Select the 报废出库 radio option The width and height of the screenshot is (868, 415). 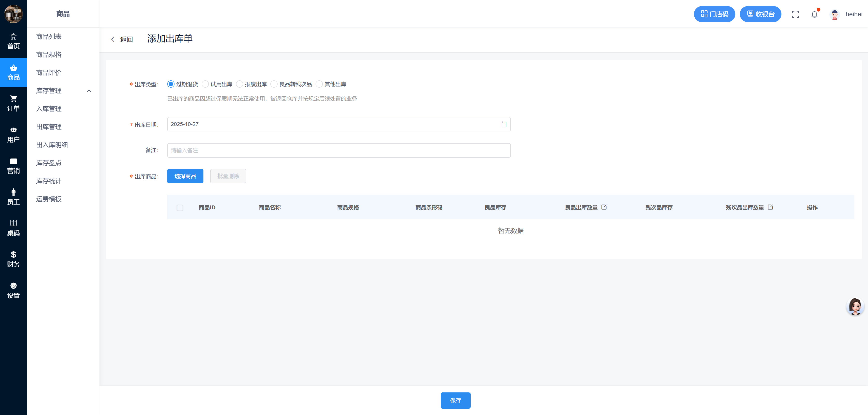[x=240, y=84]
